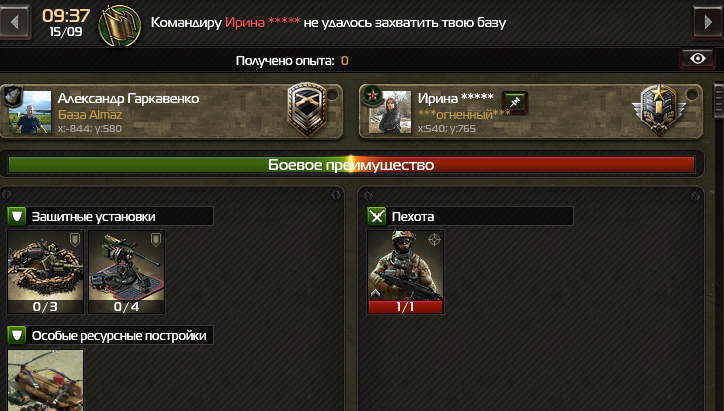
Task: Click the wolf clan emblem near Александр
Action: click(x=12, y=96)
